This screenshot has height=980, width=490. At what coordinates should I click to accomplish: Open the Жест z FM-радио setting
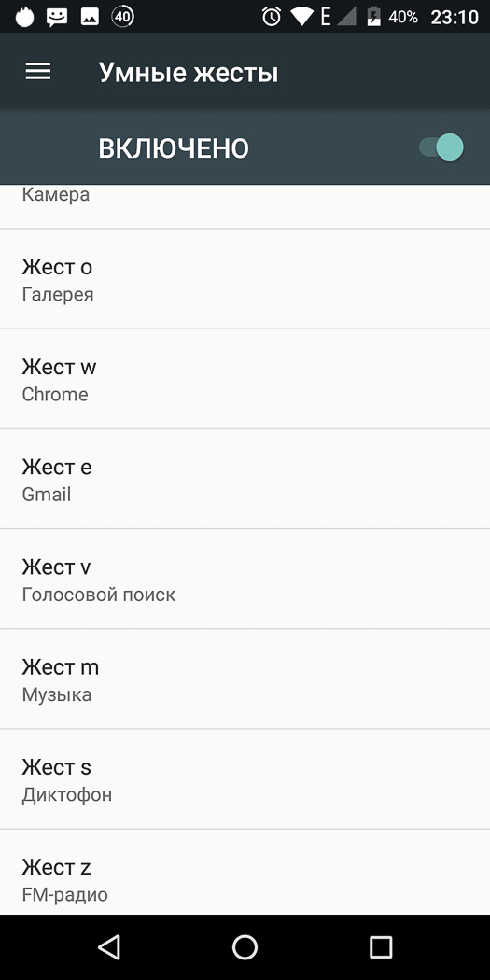pos(245,873)
